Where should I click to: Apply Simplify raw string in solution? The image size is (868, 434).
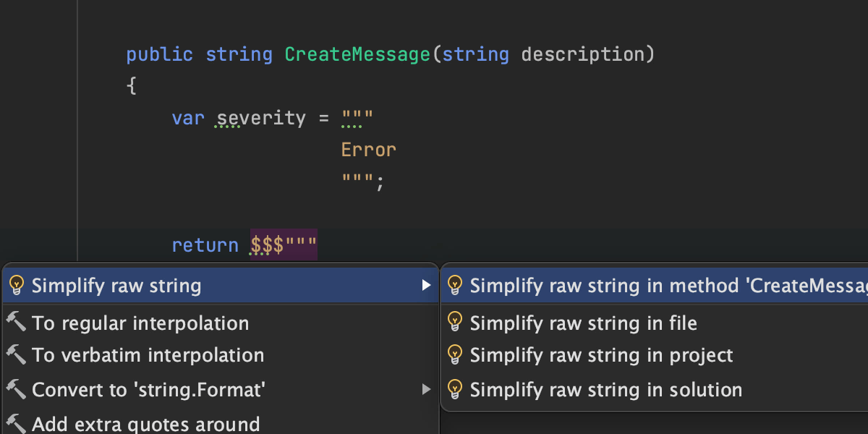tap(605, 390)
